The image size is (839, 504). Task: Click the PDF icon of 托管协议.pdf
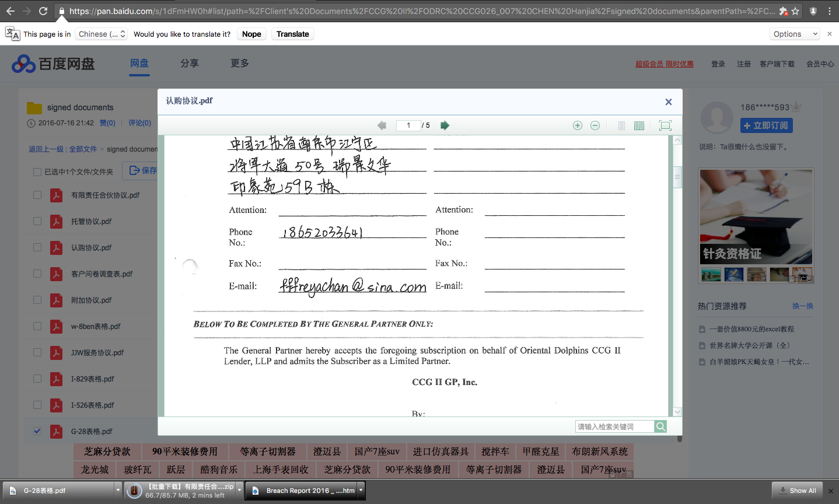pyautogui.click(x=56, y=221)
